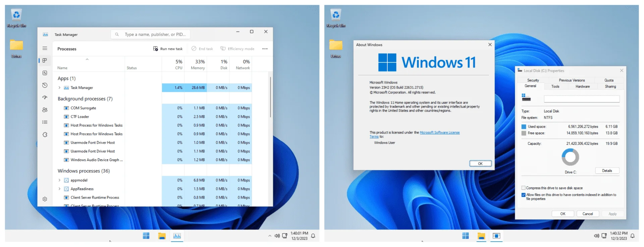The height and width of the screenshot is (247, 644).
Task: Click OK in Local Disk Properties
Action: 563,214
